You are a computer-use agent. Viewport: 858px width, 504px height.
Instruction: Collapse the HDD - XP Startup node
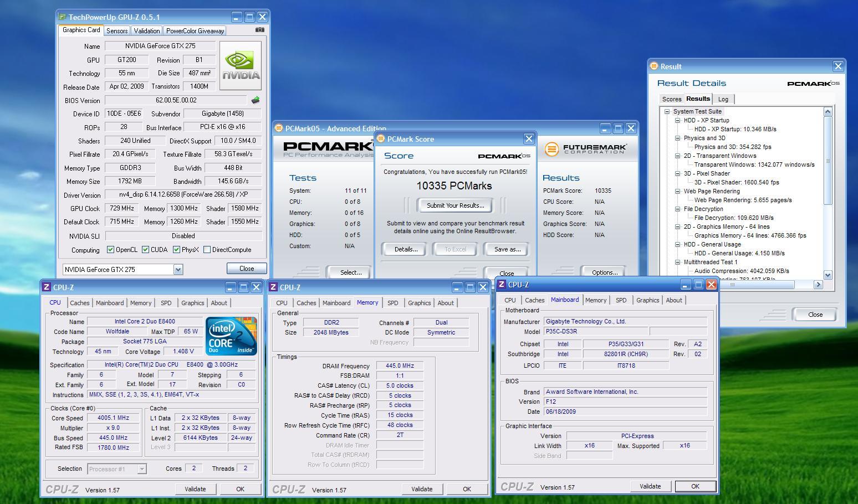[x=677, y=120]
